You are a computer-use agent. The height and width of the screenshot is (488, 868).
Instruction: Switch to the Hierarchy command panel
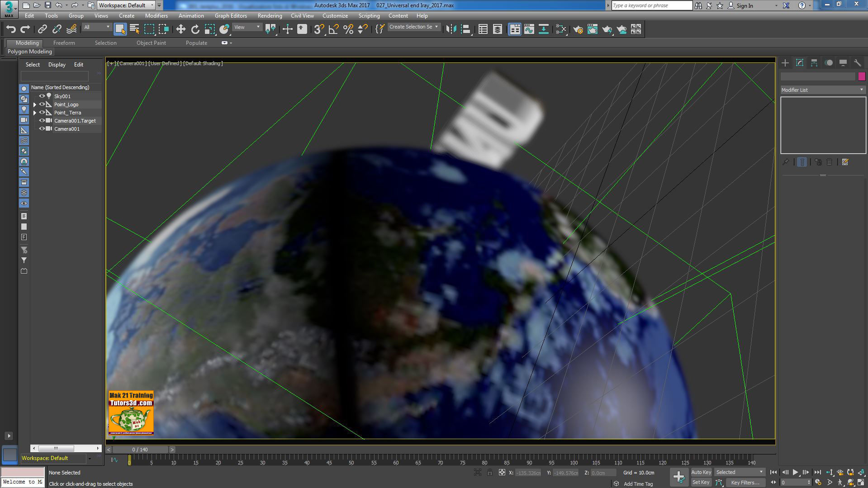tap(814, 63)
